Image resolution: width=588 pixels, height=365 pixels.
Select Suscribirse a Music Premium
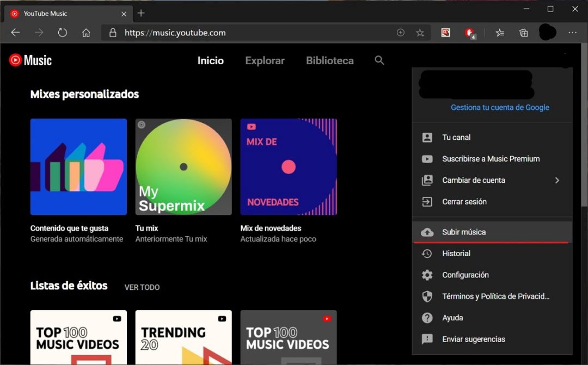[x=492, y=159]
